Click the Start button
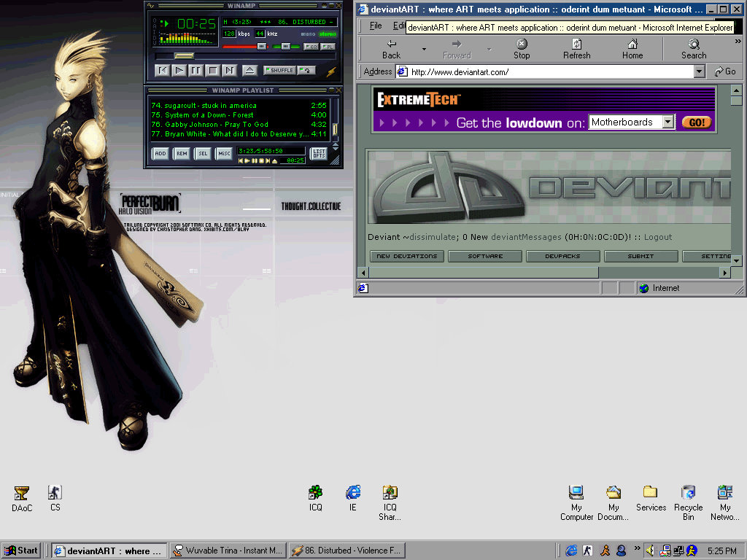The width and height of the screenshot is (747, 560). tap(21, 551)
